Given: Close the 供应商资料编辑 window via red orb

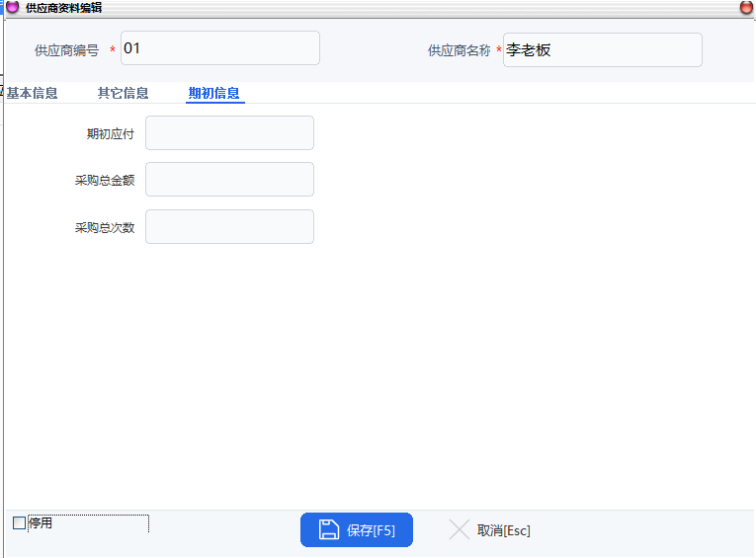Looking at the screenshot, I should [x=746, y=7].
